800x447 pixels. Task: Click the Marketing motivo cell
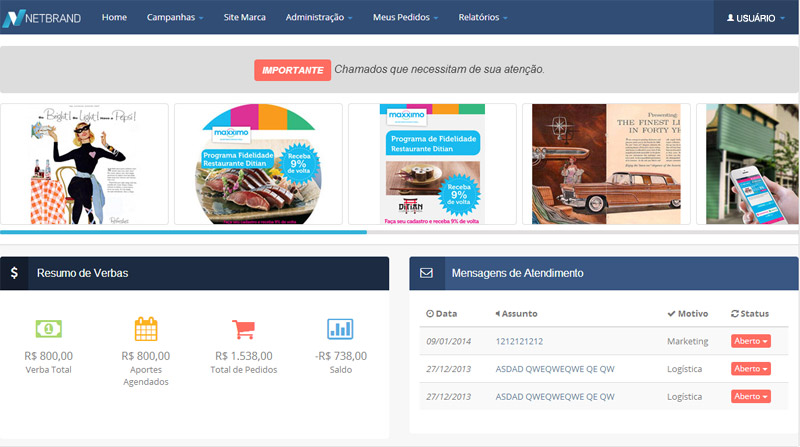point(687,341)
